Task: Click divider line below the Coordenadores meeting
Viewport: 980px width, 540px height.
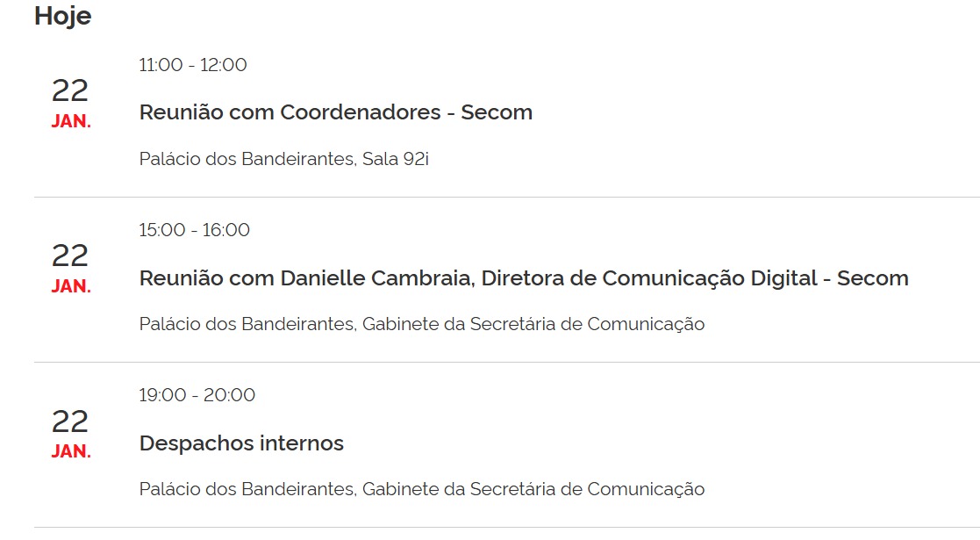Action: 506,198
